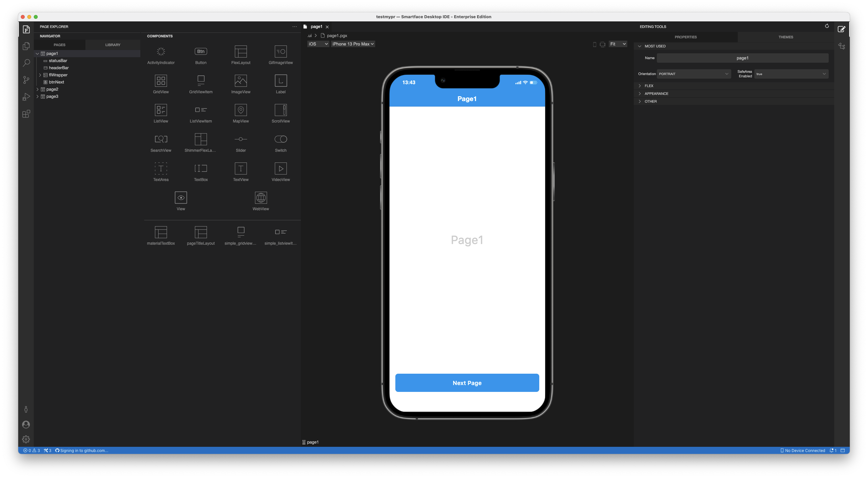The width and height of the screenshot is (868, 478).
Task: Select the ActivityIndicator component
Action: point(161,55)
